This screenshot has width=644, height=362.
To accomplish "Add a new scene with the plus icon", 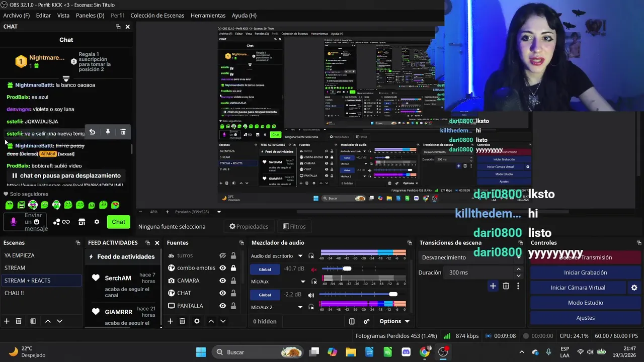I will (7, 321).
